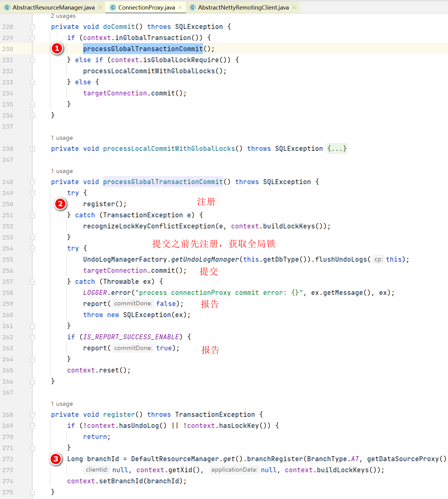448x499 pixels.
Task: Close the AbstractResourceManager.java tab
Action: click(x=100, y=7)
